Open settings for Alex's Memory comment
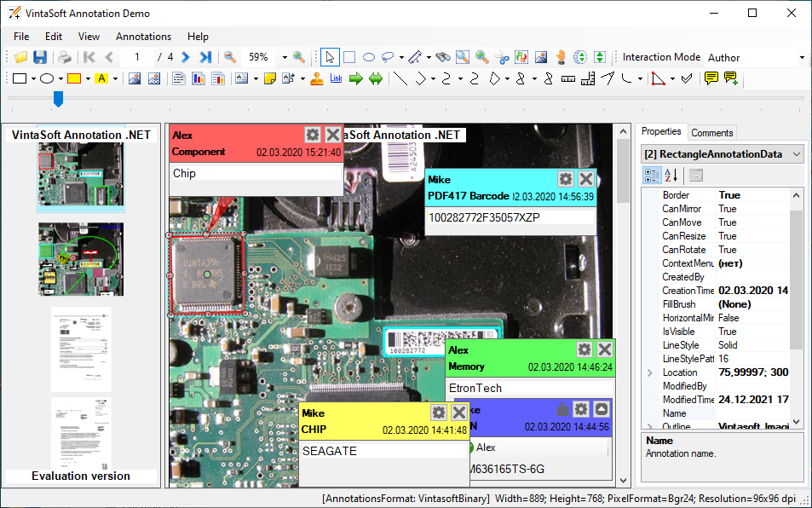Screen dimensions: 812x508 [x=584, y=349]
